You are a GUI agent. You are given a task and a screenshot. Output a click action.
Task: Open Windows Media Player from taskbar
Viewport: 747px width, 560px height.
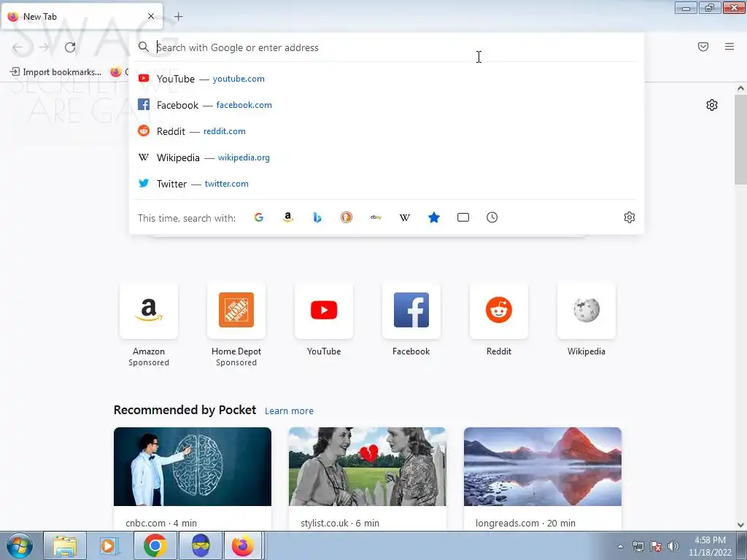point(109,545)
